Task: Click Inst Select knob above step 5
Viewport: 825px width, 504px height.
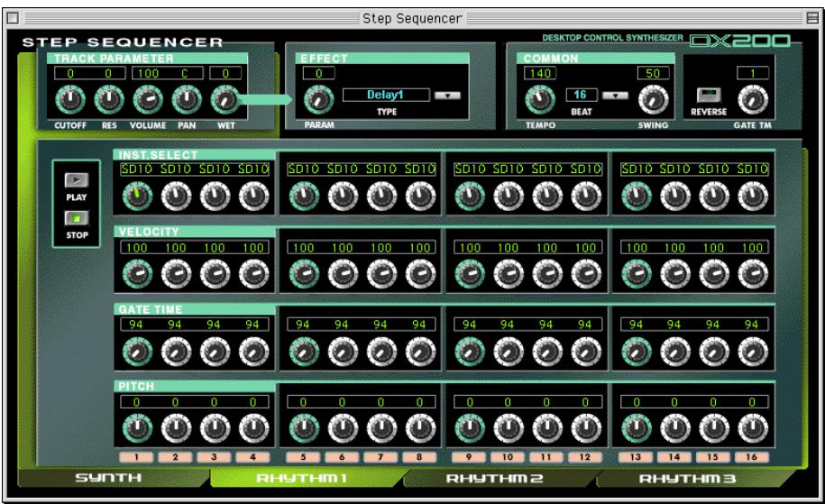Action: [304, 197]
